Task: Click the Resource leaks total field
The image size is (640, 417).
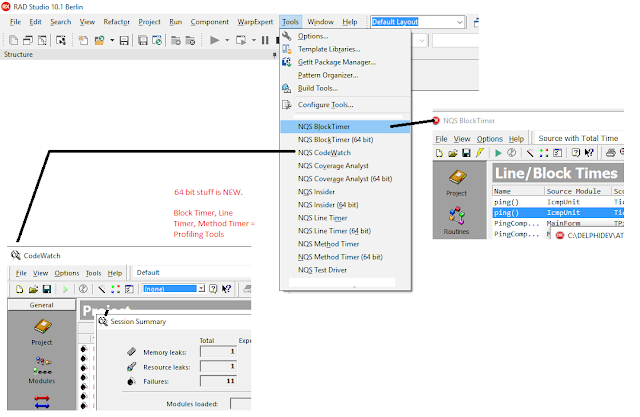Action: 218,366
